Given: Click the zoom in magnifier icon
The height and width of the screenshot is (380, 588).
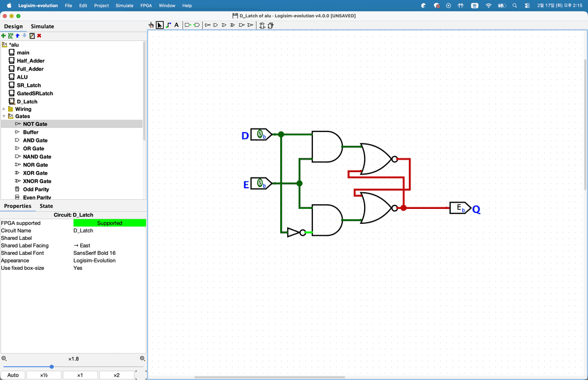Looking at the screenshot, I should pos(142,359).
